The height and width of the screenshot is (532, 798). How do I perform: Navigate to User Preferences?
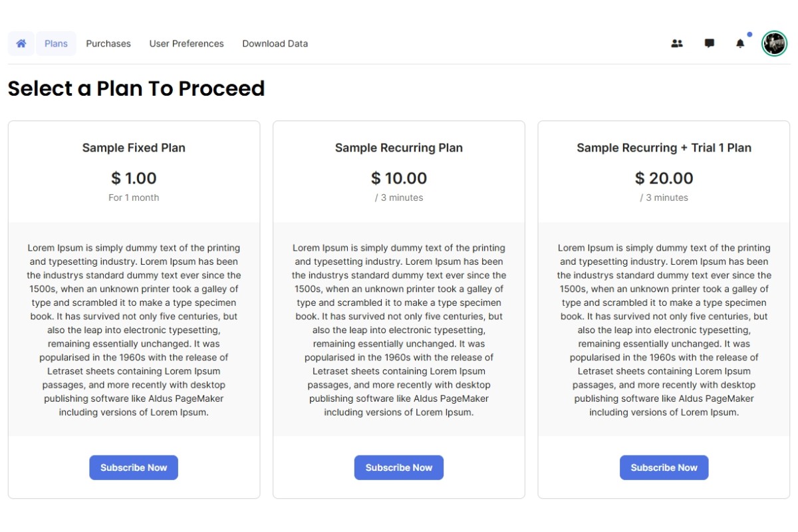click(x=186, y=43)
